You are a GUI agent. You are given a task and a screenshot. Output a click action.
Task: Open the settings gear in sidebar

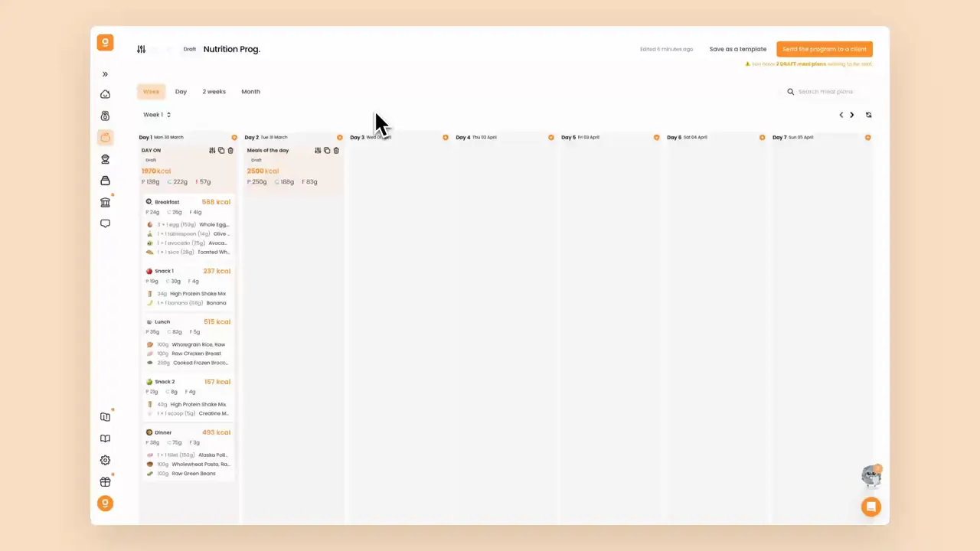pyautogui.click(x=106, y=460)
